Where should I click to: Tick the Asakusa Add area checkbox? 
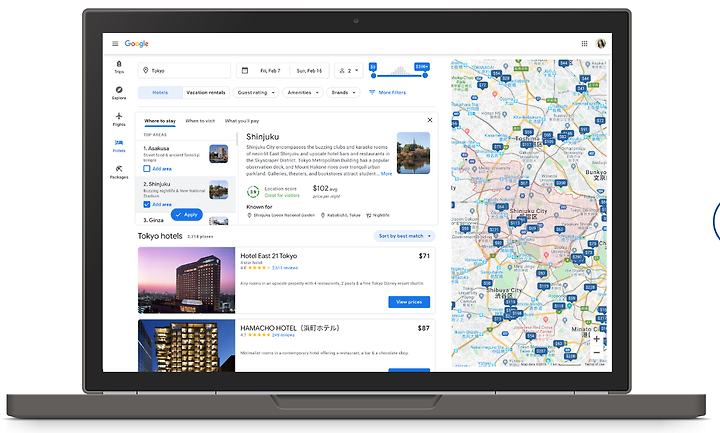146,169
